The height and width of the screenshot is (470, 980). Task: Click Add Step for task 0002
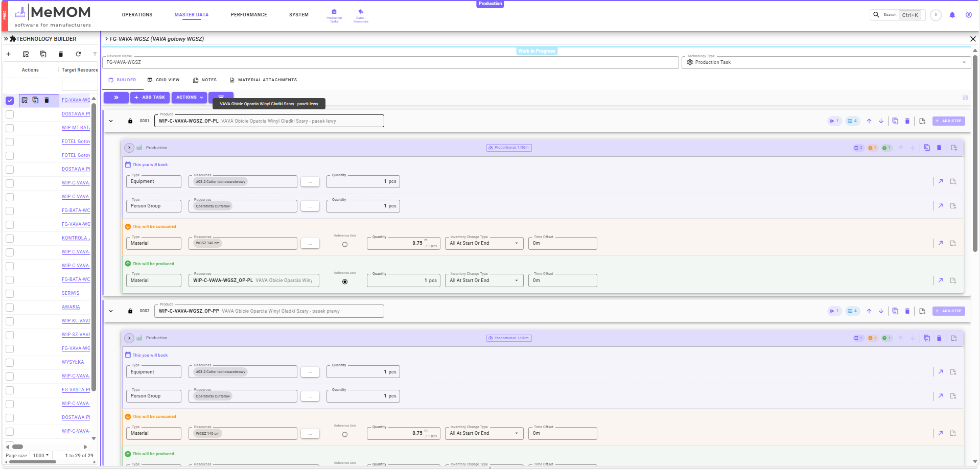pos(948,311)
